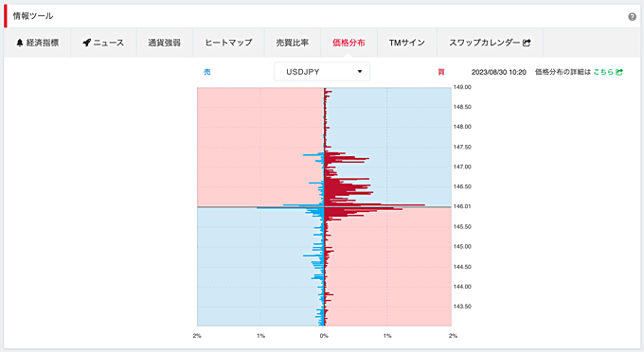Click the 144.00 price axis label
The height and width of the screenshot is (352, 644).
(x=462, y=287)
